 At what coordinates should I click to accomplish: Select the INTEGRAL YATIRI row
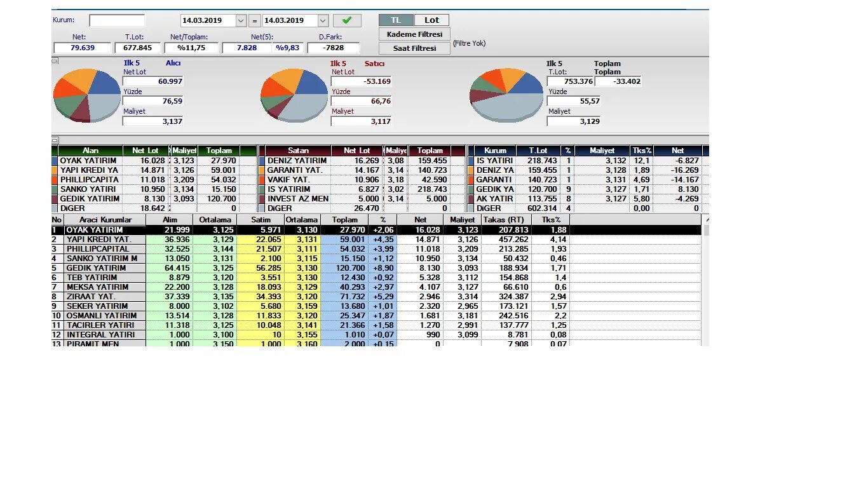click(377, 334)
